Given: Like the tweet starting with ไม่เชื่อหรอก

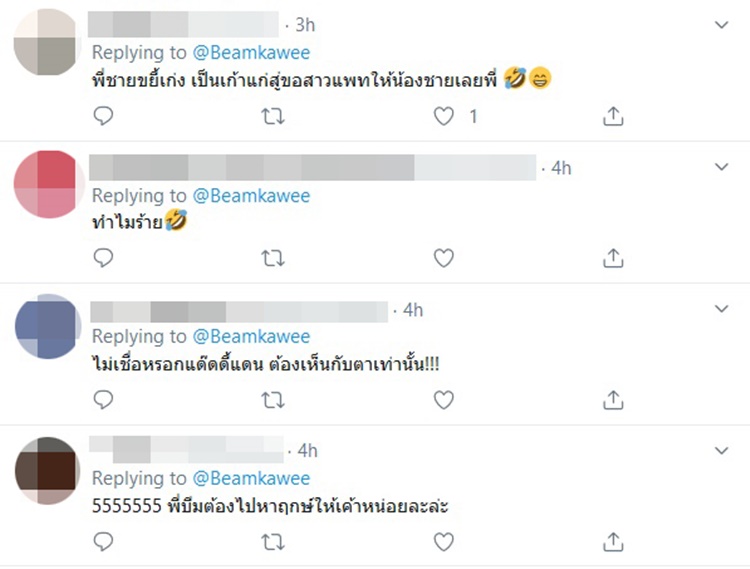Looking at the screenshot, I should 444,400.
